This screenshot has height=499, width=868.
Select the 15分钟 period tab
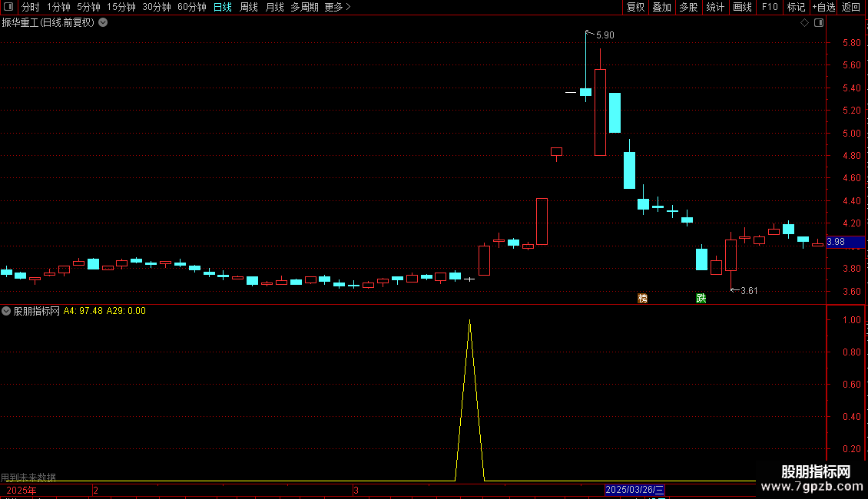point(121,7)
